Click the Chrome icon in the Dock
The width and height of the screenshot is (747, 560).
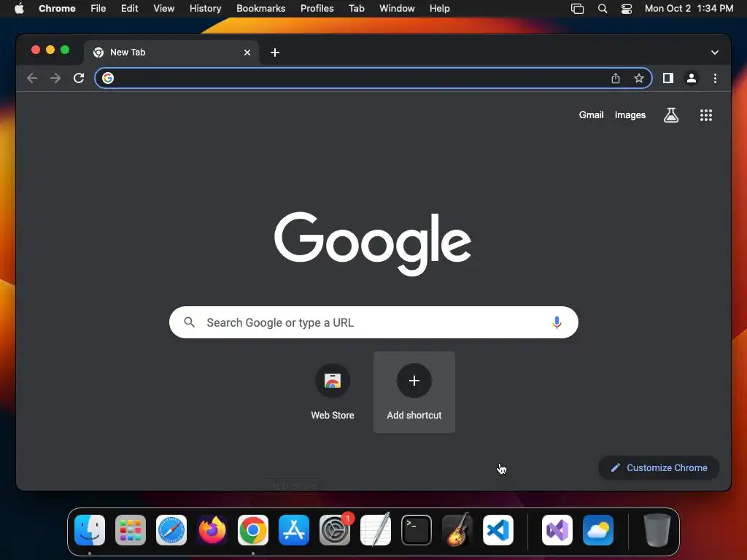(x=253, y=530)
